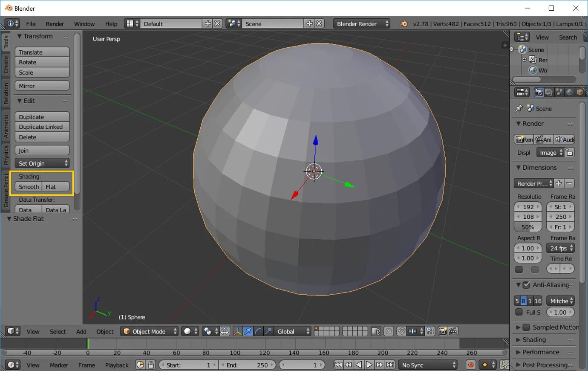
Task: Click the OpenGL render image camera icon
Action: [443, 331]
